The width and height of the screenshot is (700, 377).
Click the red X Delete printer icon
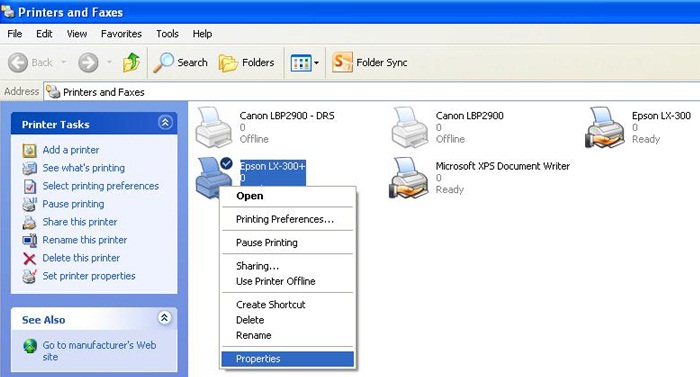pyautogui.click(x=29, y=259)
